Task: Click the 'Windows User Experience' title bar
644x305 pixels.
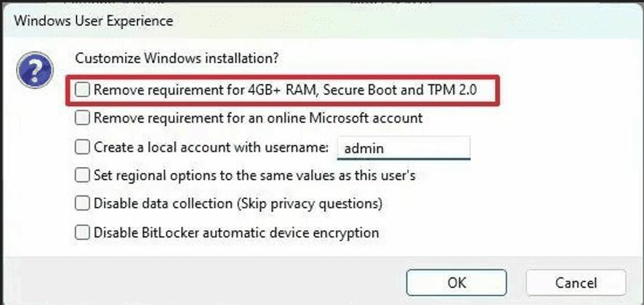Action: pos(93,20)
